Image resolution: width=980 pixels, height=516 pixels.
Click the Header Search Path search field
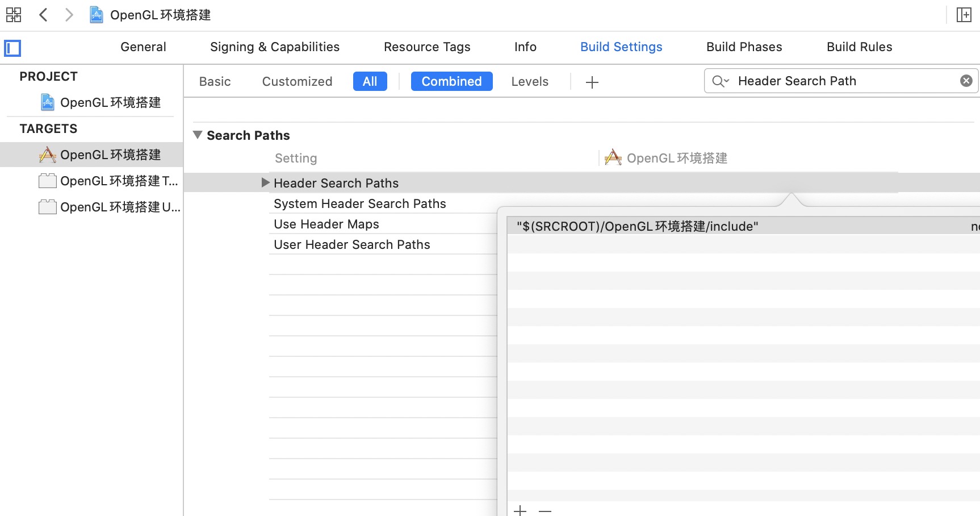(x=841, y=81)
